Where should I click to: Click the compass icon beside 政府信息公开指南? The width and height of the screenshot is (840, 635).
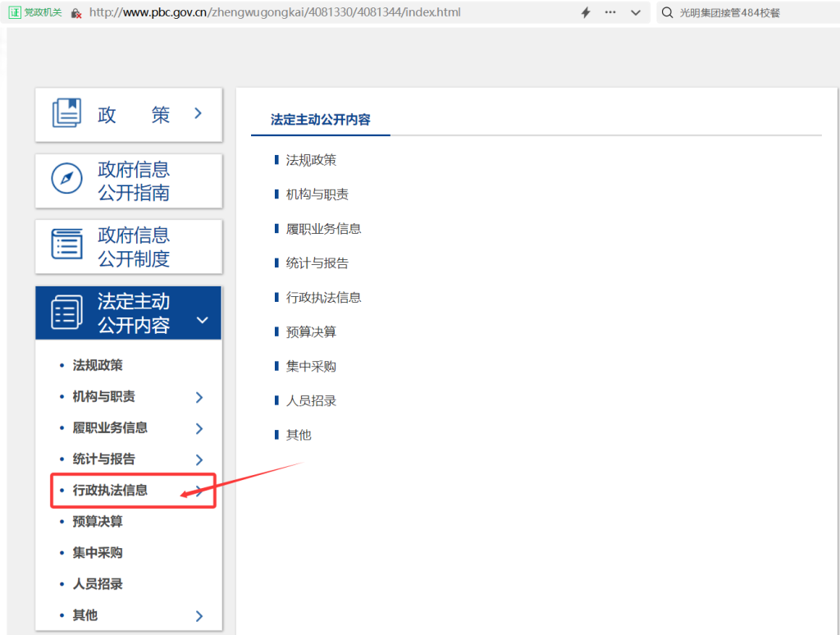click(x=66, y=179)
